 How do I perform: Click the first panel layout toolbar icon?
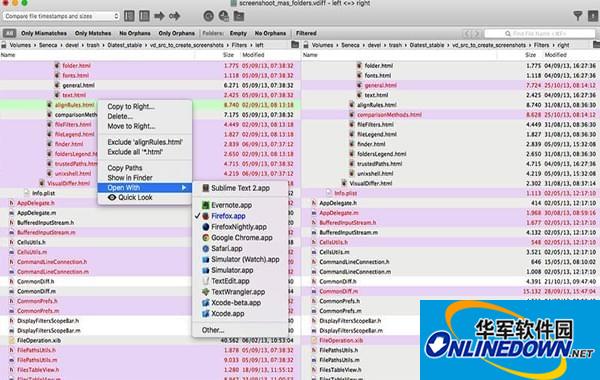pos(129,16)
